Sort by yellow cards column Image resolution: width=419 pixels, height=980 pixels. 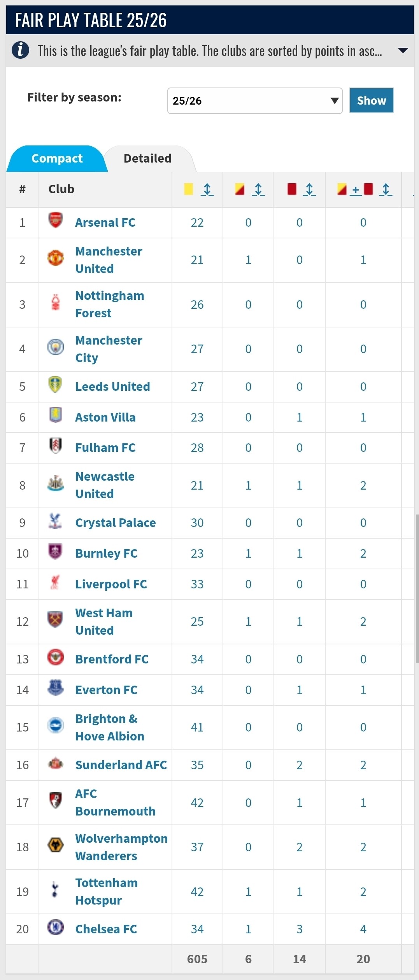click(x=207, y=189)
